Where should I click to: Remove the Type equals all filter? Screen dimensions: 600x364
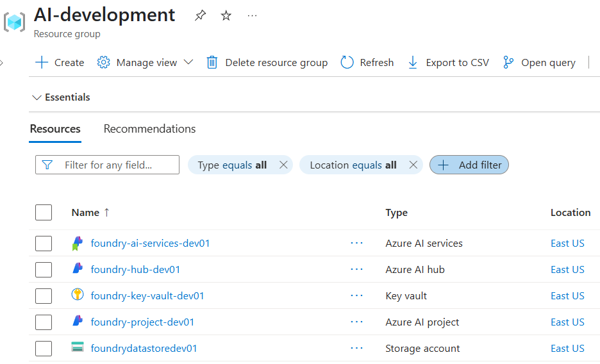click(283, 165)
